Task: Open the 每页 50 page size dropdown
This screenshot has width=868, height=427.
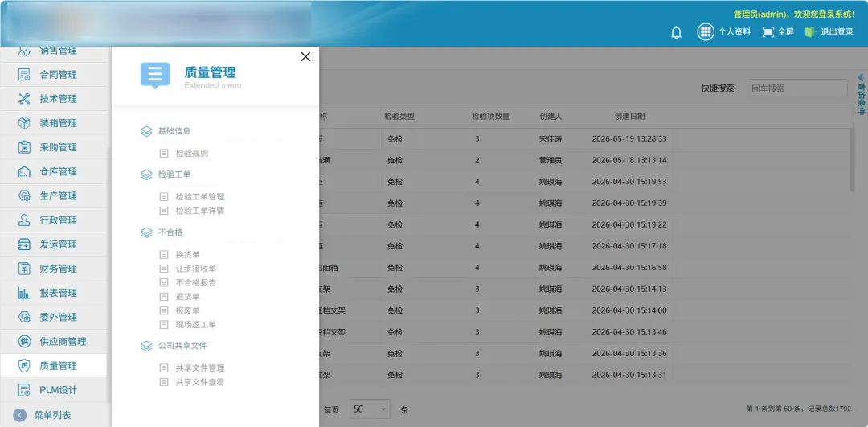Action: pyautogui.click(x=370, y=409)
